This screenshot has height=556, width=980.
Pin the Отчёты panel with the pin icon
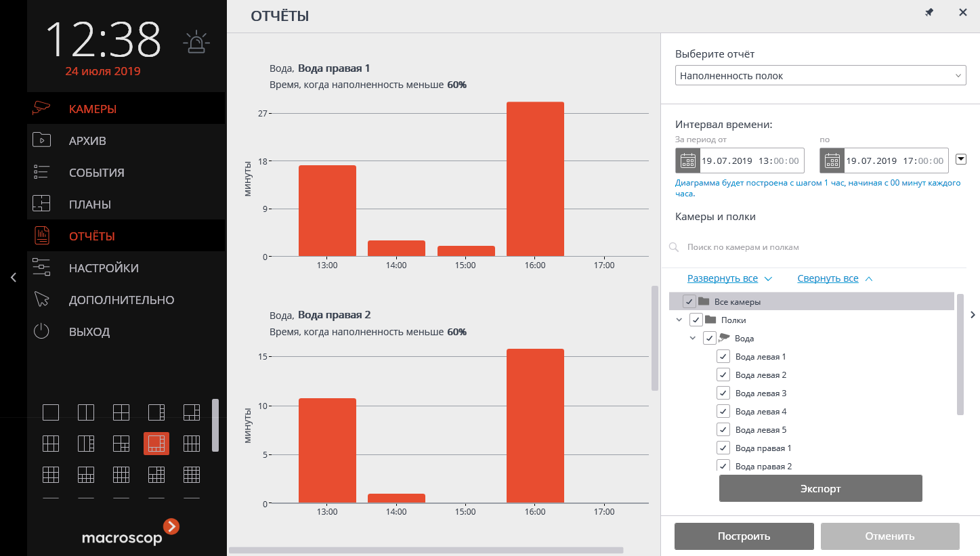[929, 13]
